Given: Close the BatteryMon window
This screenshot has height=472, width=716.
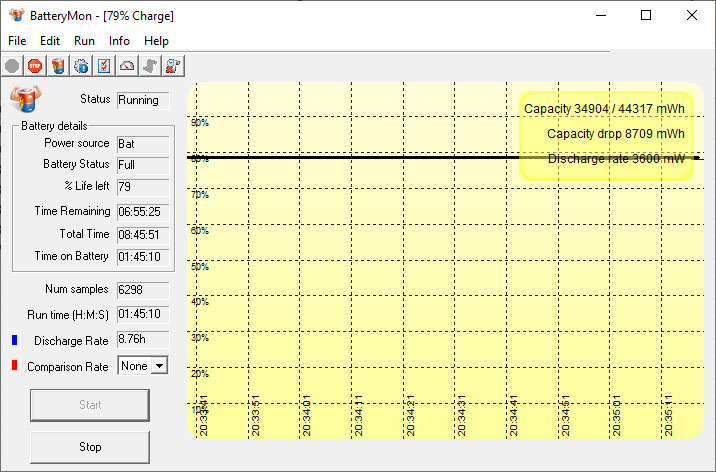Looking at the screenshot, I should click(692, 16).
